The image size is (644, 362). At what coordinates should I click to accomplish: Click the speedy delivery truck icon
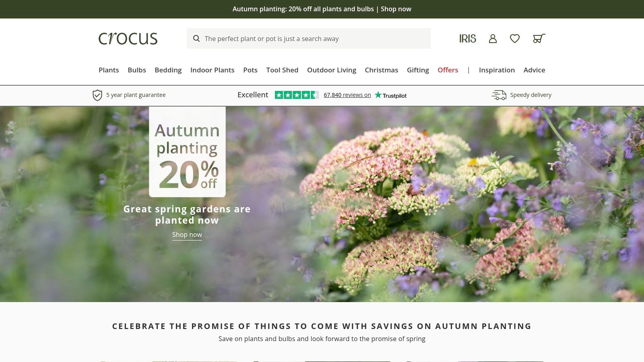pos(499,95)
